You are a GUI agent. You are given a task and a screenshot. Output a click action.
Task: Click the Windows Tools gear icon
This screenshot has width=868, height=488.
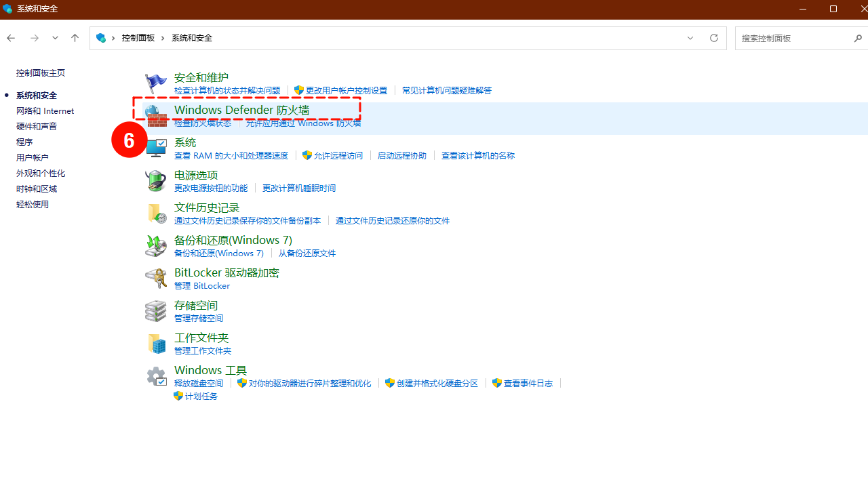pyautogui.click(x=156, y=376)
